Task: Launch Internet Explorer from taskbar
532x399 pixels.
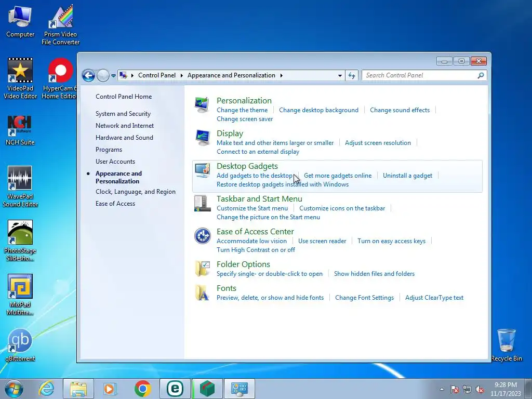Action: (46, 389)
